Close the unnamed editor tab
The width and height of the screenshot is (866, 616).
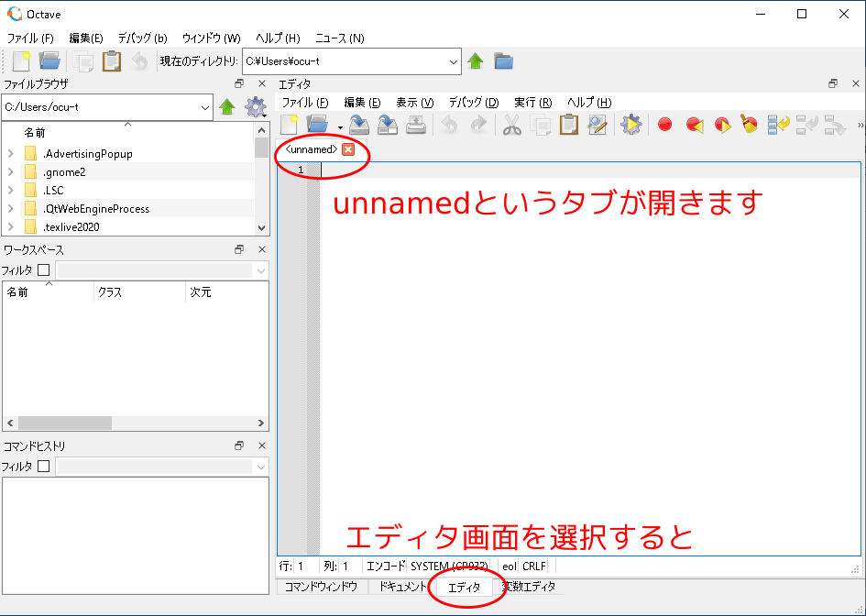click(x=348, y=149)
